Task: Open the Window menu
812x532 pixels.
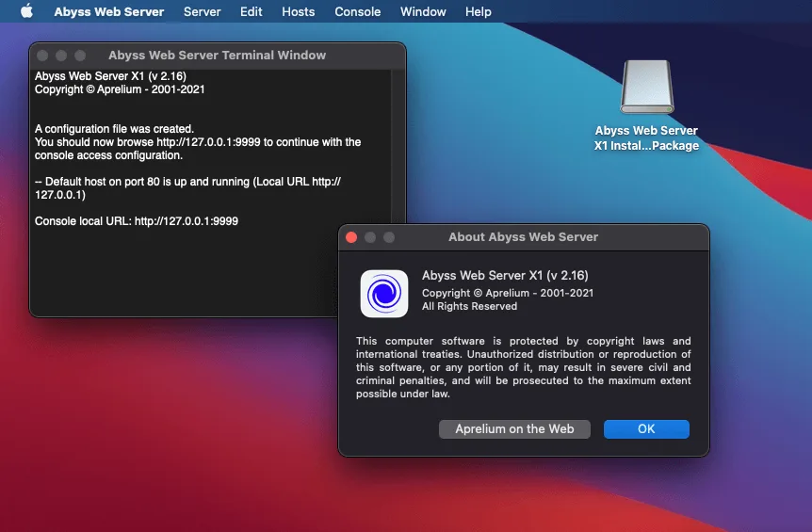Action: point(423,11)
